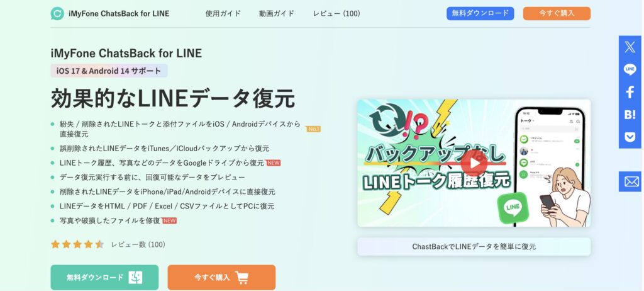This screenshot has width=644, height=291.
Task: Share via the LINE sidebar icon
Action: pos(630,69)
